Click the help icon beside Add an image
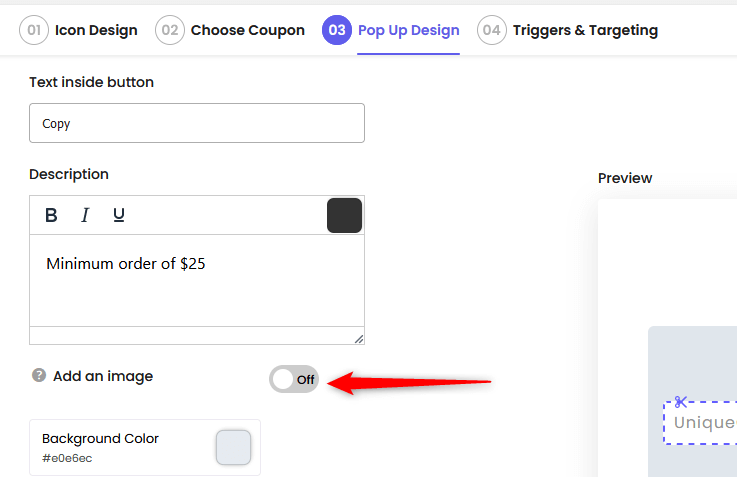The width and height of the screenshot is (737, 477). point(39,375)
